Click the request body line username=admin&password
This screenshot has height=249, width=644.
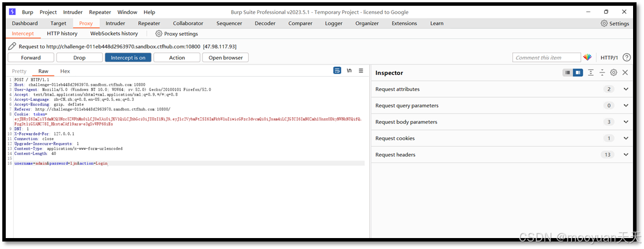61,163
